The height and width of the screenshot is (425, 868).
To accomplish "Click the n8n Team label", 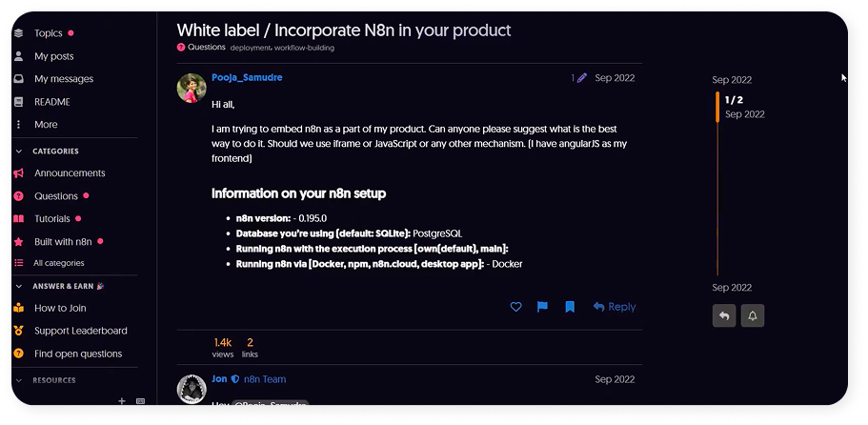I will 265,379.
